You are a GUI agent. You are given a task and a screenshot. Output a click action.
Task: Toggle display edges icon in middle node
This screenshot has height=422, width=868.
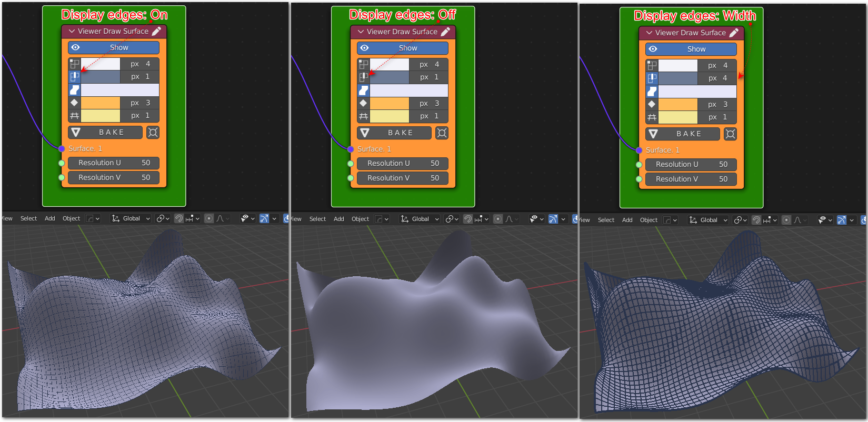pos(363,77)
